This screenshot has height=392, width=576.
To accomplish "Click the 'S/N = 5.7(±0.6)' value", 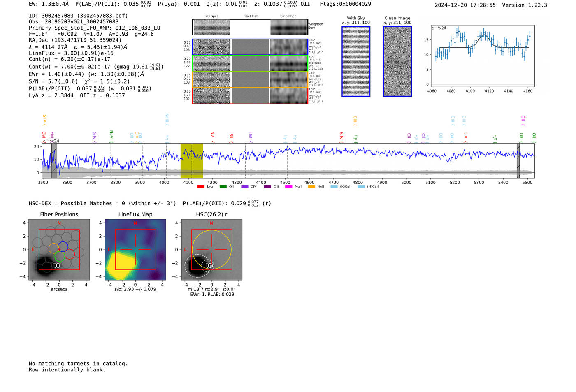I will pos(53,81).
